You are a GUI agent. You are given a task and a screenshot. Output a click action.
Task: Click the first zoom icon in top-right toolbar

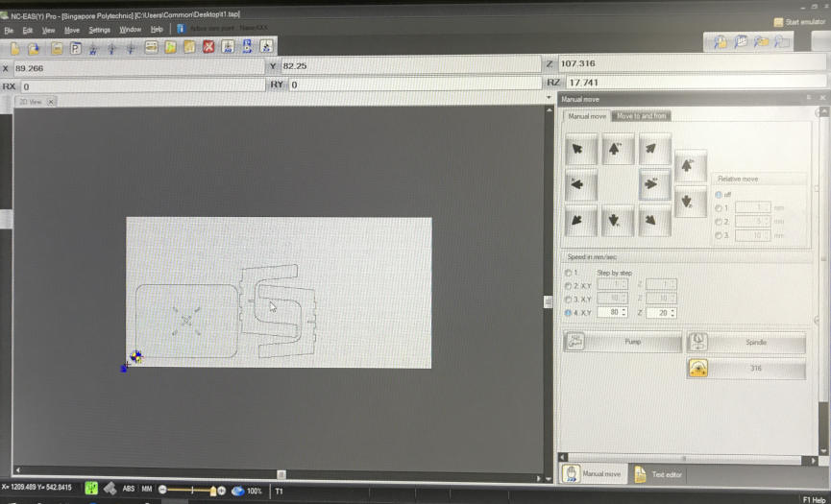[x=720, y=42]
